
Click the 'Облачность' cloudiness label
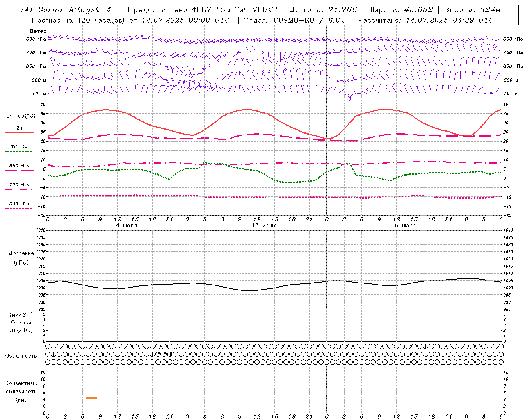(x=21, y=356)
